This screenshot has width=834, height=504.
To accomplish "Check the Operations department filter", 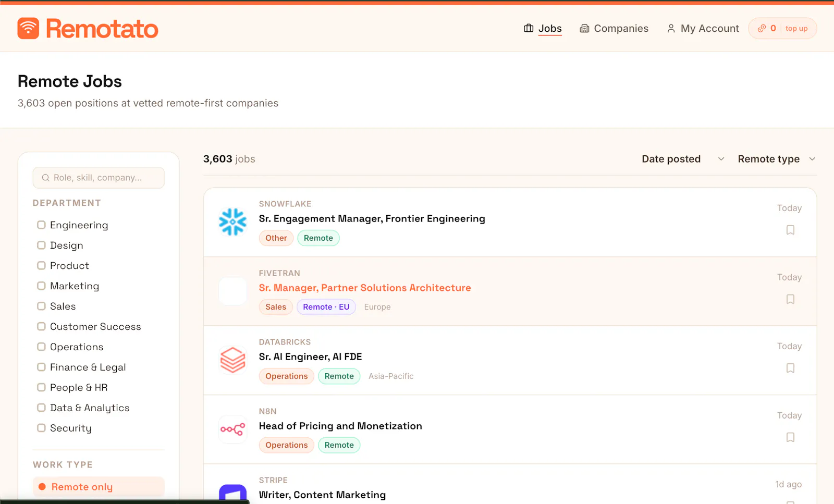I will 41,347.
